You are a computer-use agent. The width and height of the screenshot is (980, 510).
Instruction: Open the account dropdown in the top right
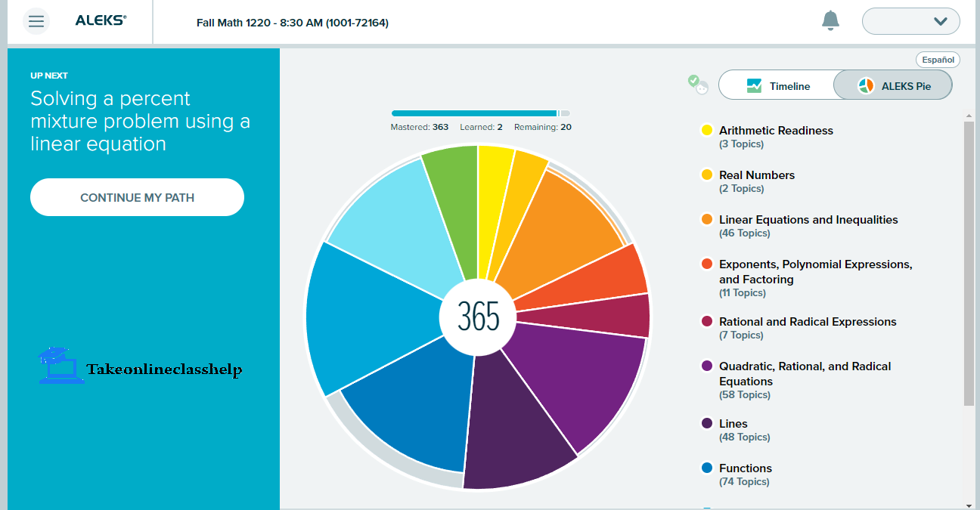point(910,20)
